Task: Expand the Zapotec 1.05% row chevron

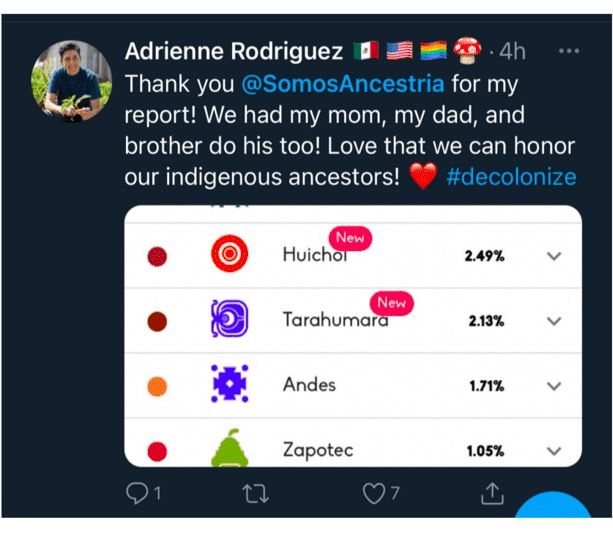Action: click(x=554, y=451)
